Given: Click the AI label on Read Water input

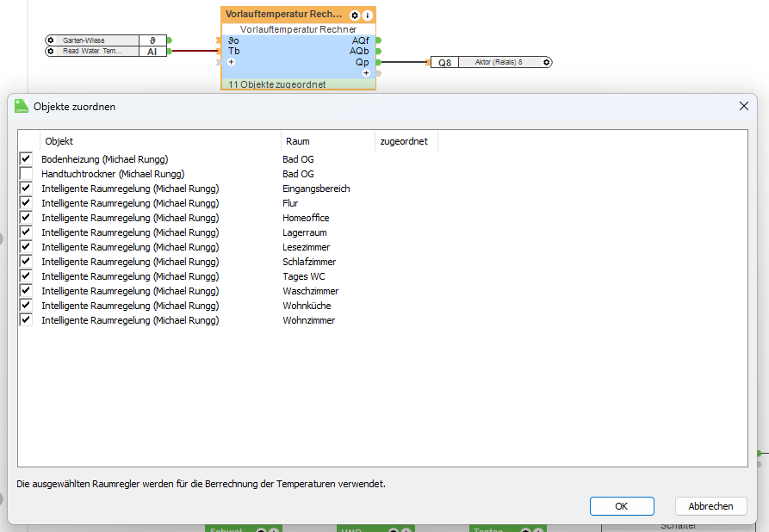Looking at the screenshot, I should point(152,52).
